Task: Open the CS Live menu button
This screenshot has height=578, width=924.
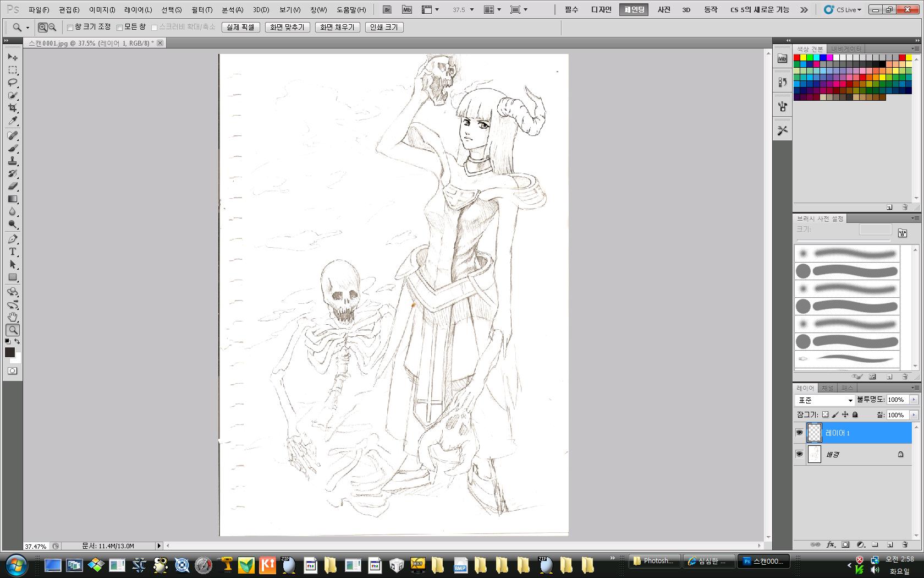Action: (843, 10)
